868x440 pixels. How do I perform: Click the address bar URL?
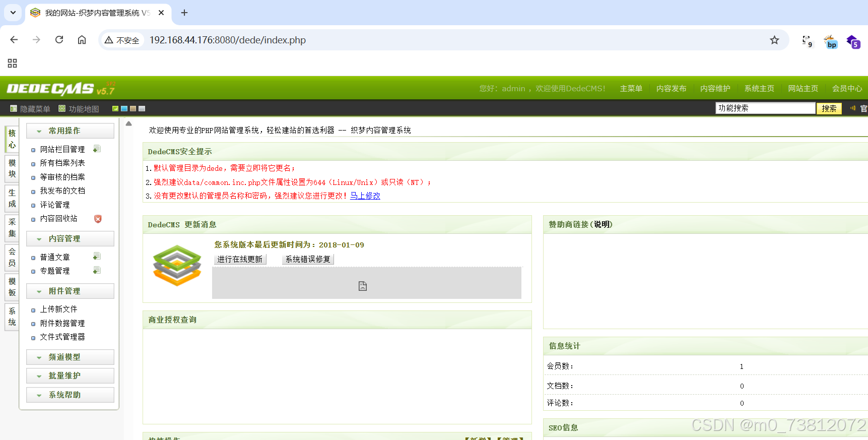point(228,40)
